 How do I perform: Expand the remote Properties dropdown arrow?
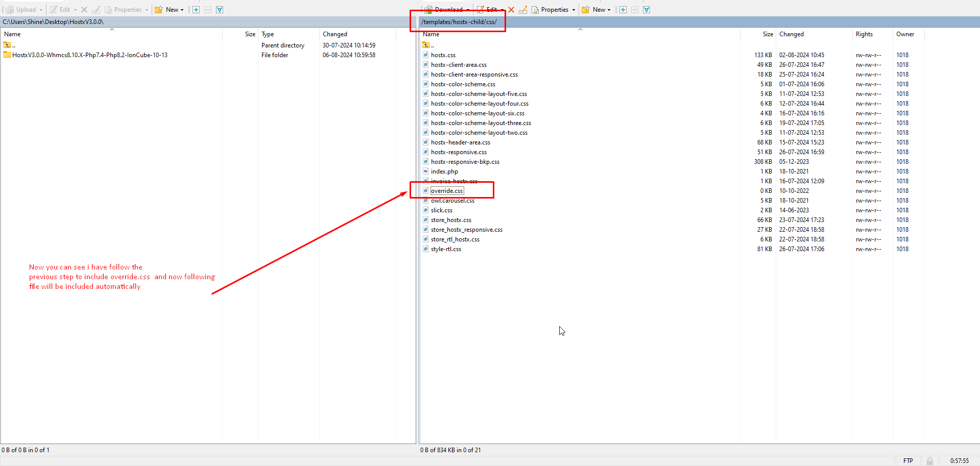click(x=573, y=10)
